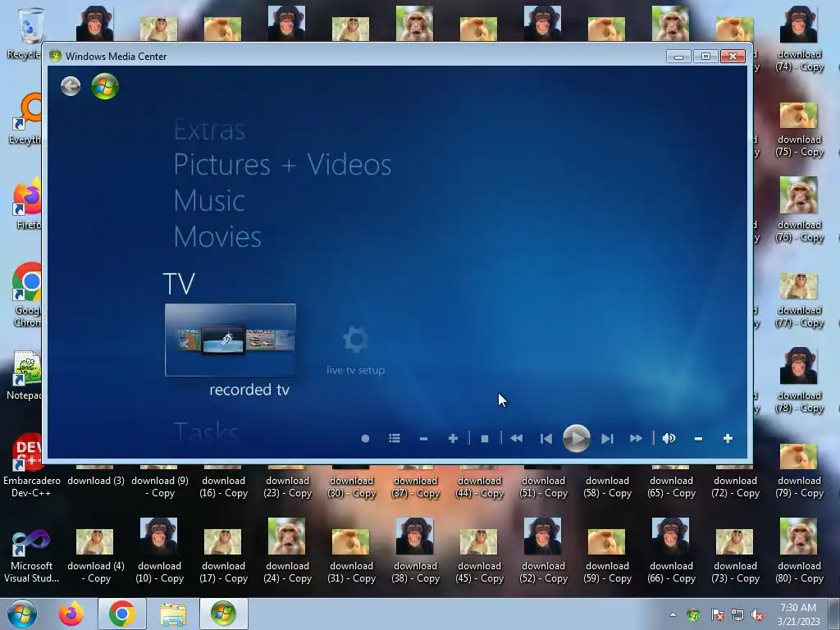Select the Notepad++ desktop shortcut

[x=25, y=375]
